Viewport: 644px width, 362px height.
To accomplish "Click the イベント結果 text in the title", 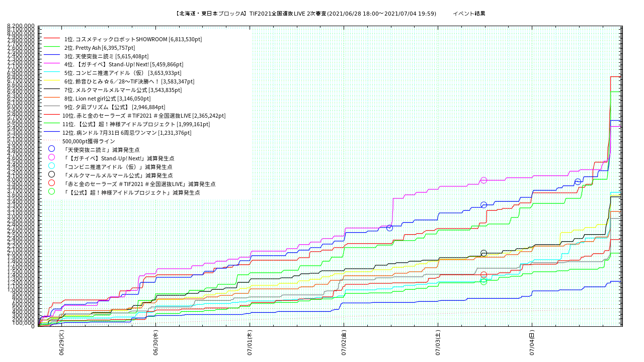I will tap(469, 14).
